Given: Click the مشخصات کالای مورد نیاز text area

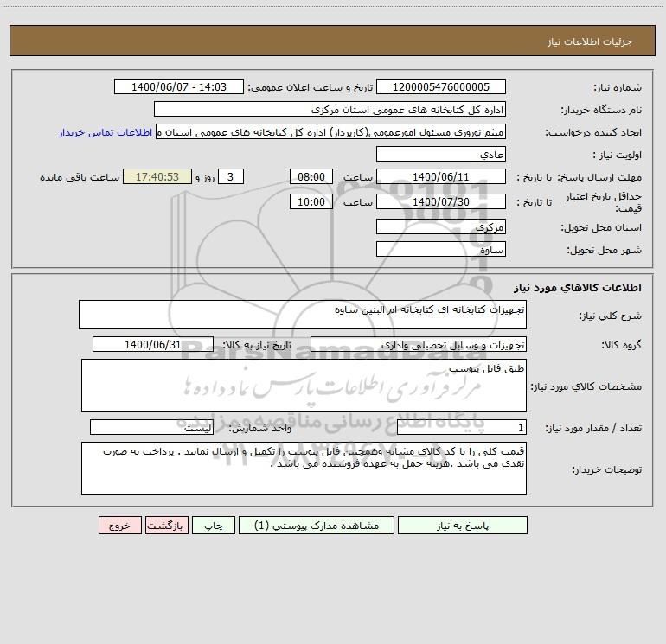Looking at the screenshot, I should [x=304, y=386].
